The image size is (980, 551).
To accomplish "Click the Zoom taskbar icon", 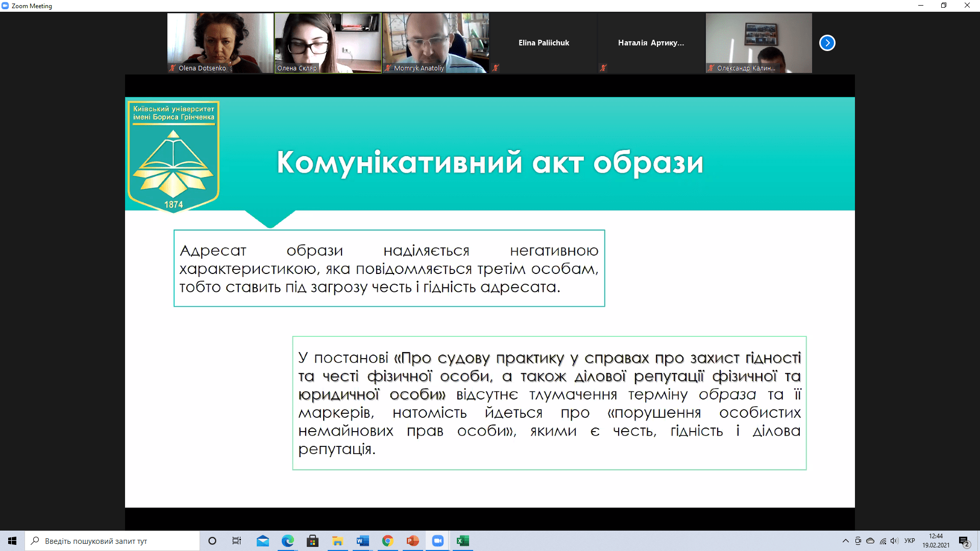I will point(437,541).
